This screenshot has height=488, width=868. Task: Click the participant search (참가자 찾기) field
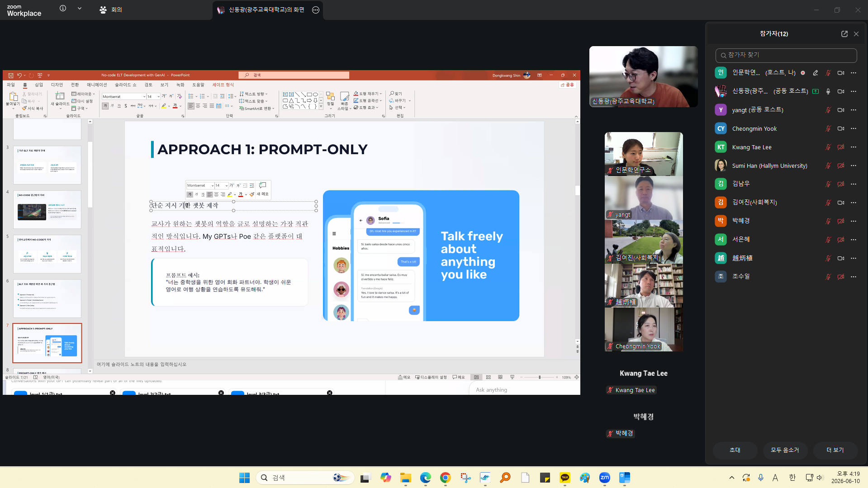[x=786, y=55]
